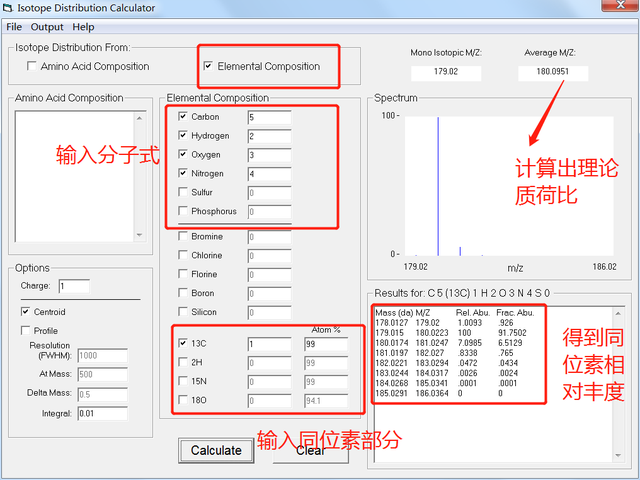Uncheck the Centroid option
Image resolution: width=640 pixels, height=480 pixels.
click(26, 312)
